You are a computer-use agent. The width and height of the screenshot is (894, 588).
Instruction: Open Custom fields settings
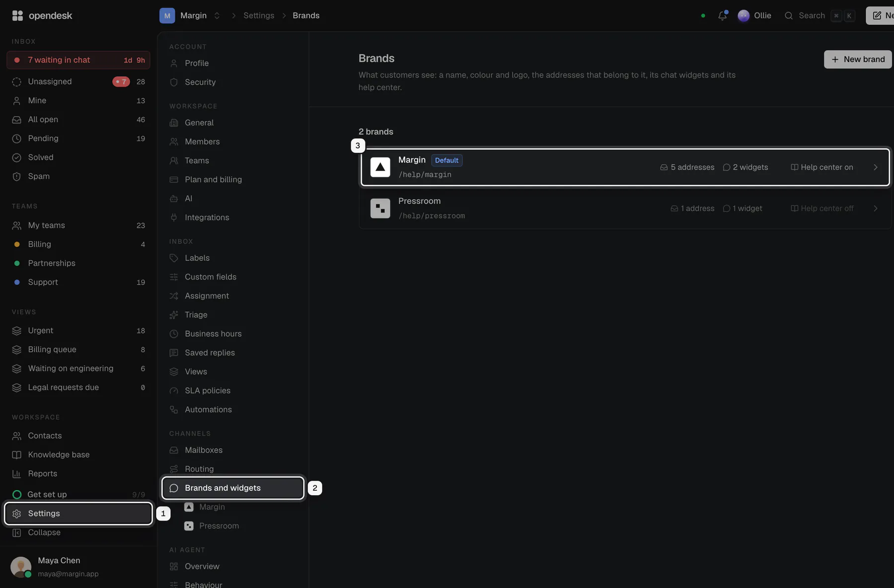pyautogui.click(x=232, y=277)
